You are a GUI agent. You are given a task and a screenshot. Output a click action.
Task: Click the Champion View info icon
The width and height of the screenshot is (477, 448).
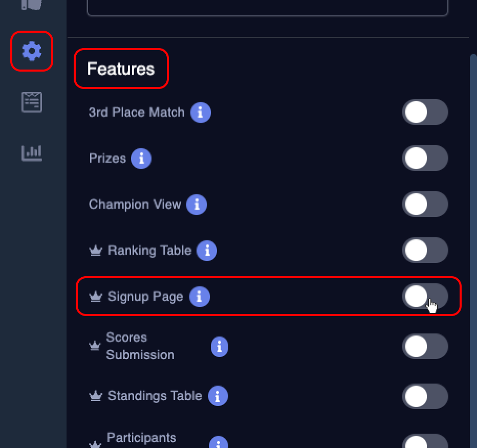click(x=197, y=204)
